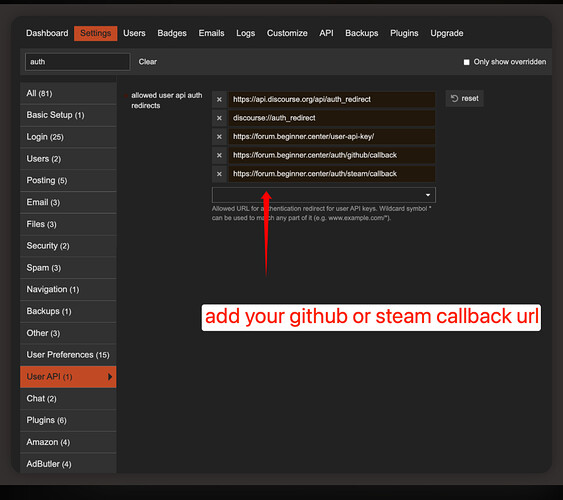The height and width of the screenshot is (500, 563).
Task: Click the arrow on User API category
Action: tap(110, 377)
